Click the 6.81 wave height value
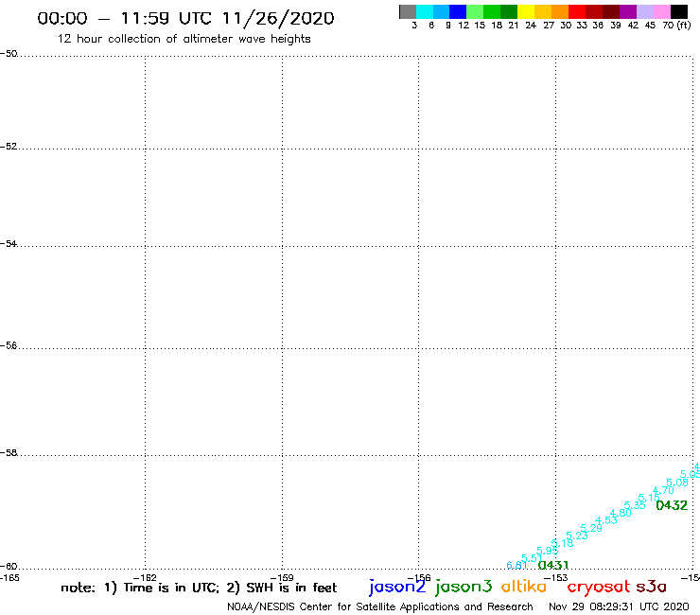Viewport: 700px width, 615px height. click(517, 565)
